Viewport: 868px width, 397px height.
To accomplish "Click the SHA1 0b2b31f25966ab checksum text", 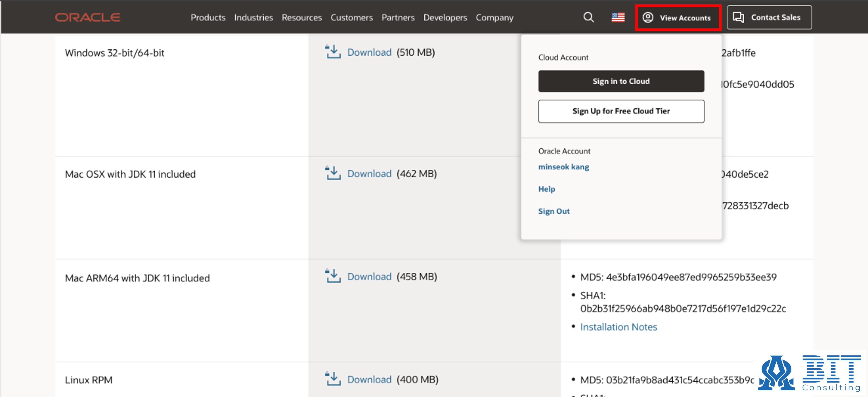I will click(x=683, y=302).
